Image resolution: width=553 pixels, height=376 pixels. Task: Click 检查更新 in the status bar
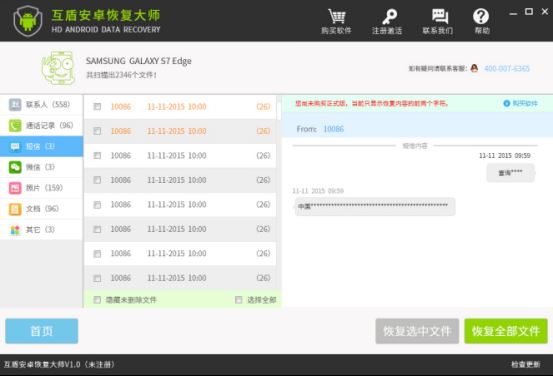[525, 365]
